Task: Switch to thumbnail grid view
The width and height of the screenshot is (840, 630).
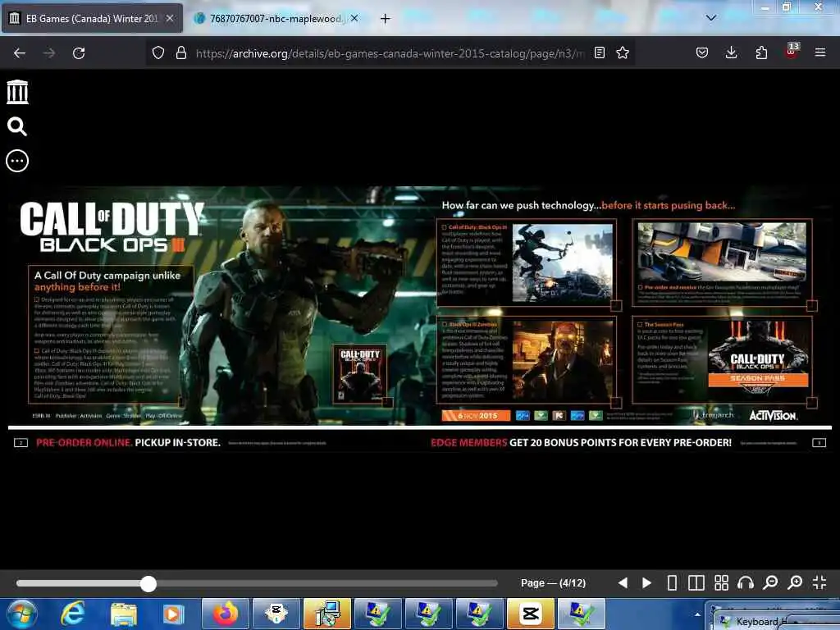Action: (x=722, y=583)
